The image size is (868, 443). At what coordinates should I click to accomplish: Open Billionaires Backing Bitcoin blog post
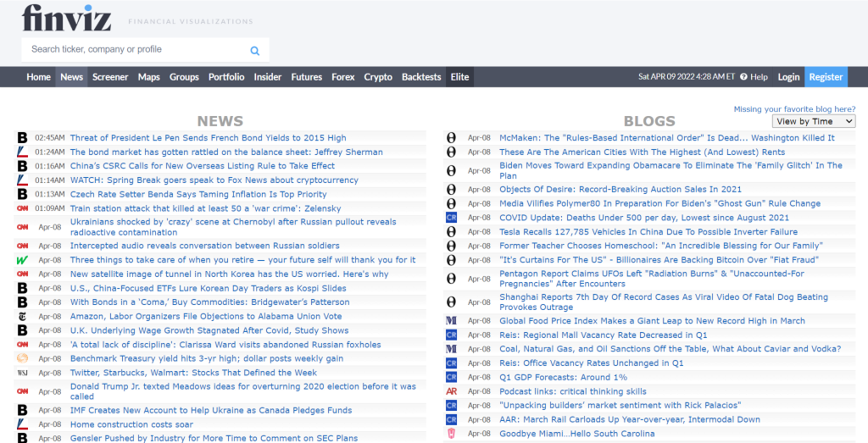(x=659, y=260)
